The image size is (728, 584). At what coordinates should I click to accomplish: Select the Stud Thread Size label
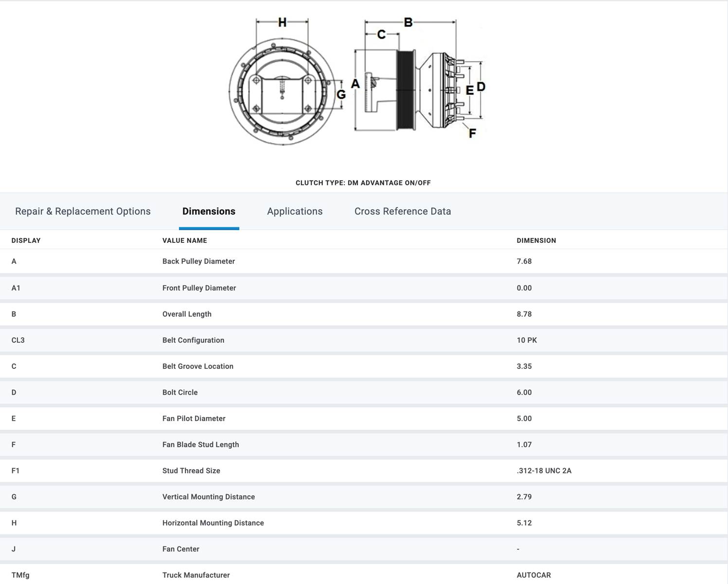pos(191,471)
